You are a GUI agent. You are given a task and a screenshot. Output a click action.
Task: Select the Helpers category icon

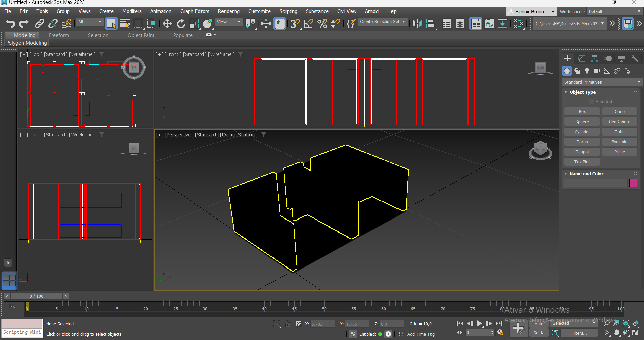(607, 71)
